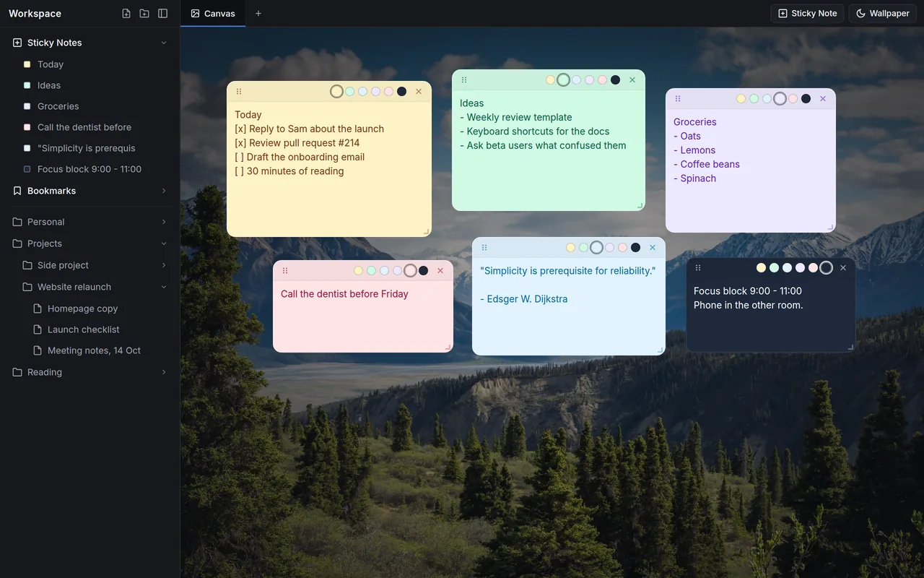The image size is (924, 578).
Task: Click the "Draft the onboarding email" line
Action: pos(300,157)
